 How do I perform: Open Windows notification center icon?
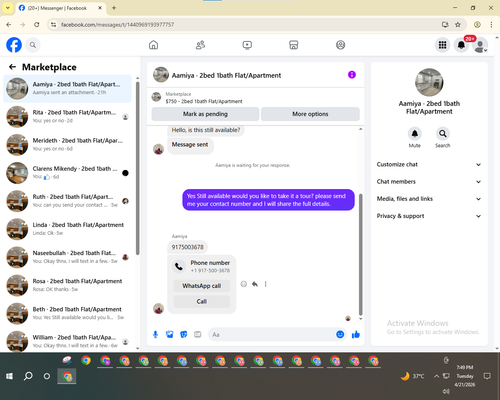coord(487,376)
